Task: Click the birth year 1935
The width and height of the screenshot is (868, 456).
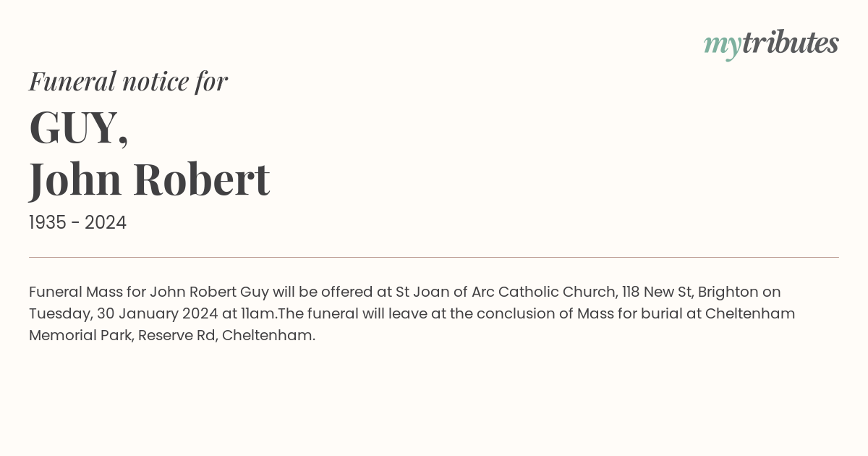Action: (x=47, y=223)
